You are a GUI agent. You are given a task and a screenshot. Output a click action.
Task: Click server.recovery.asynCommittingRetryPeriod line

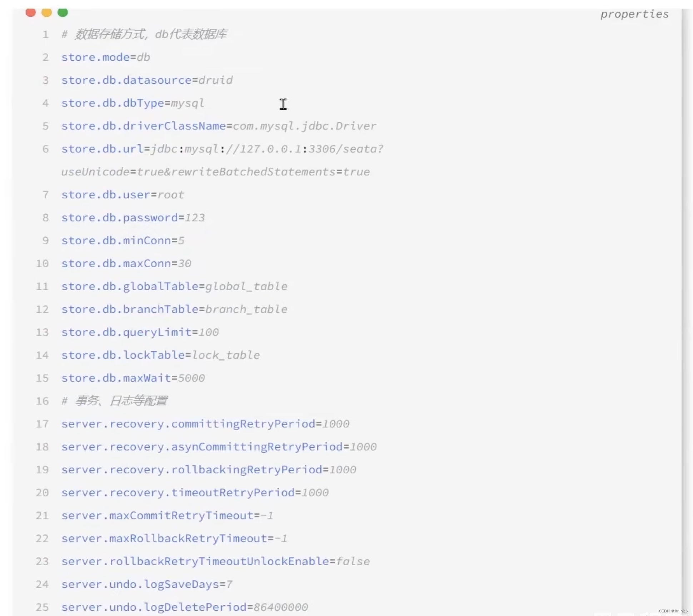(219, 447)
